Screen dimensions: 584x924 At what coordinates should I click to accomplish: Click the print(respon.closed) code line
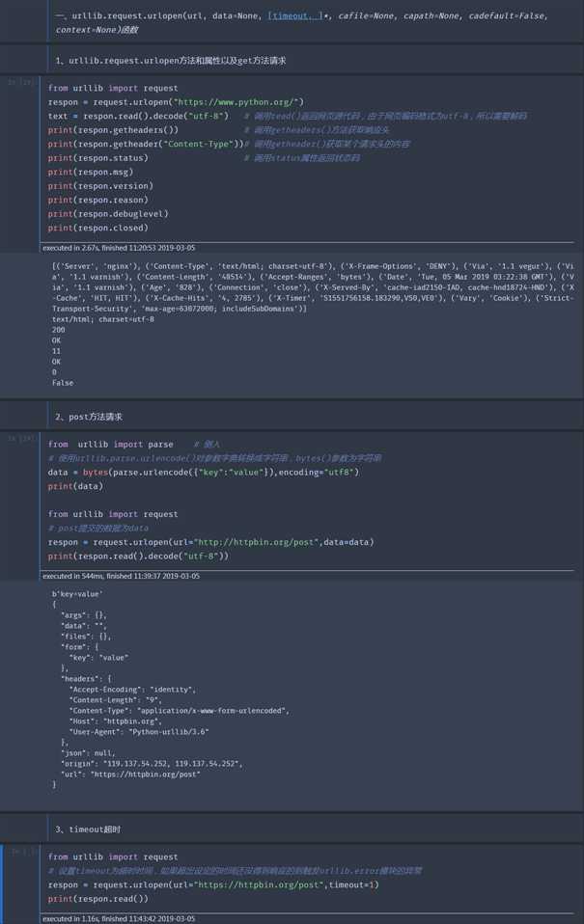tap(97, 229)
